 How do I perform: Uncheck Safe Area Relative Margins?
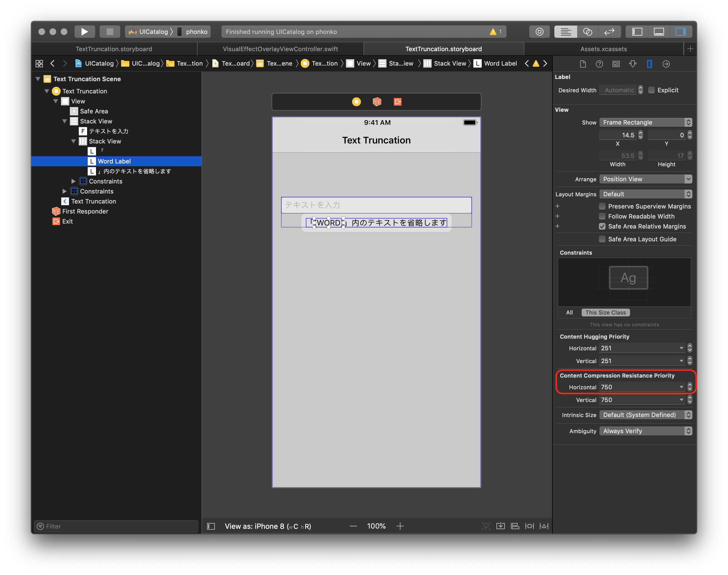(x=602, y=227)
